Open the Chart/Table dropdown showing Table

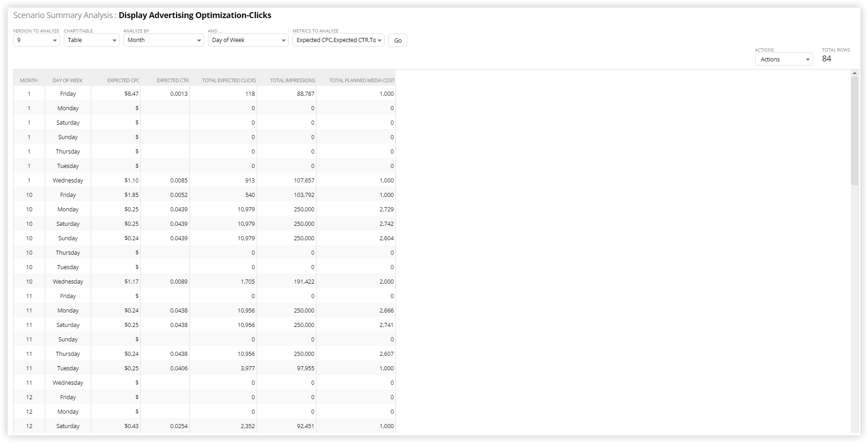[x=91, y=40]
